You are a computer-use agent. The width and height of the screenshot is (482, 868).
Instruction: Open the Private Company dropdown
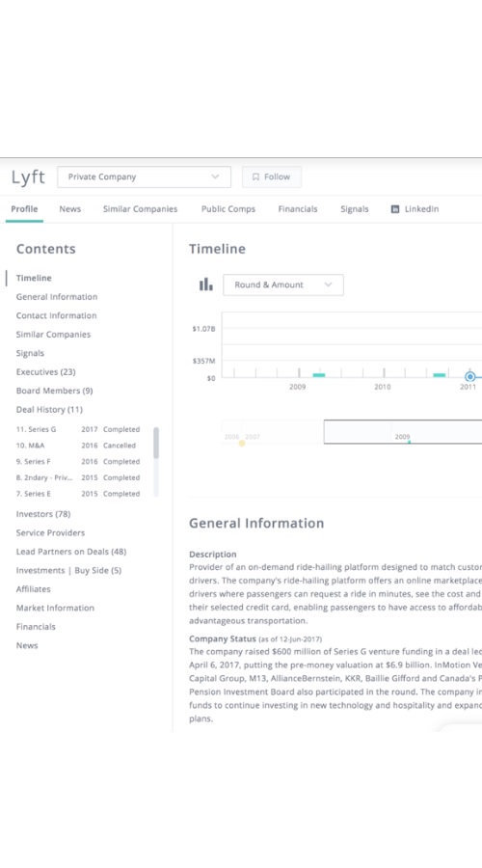click(x=144, y=177)
